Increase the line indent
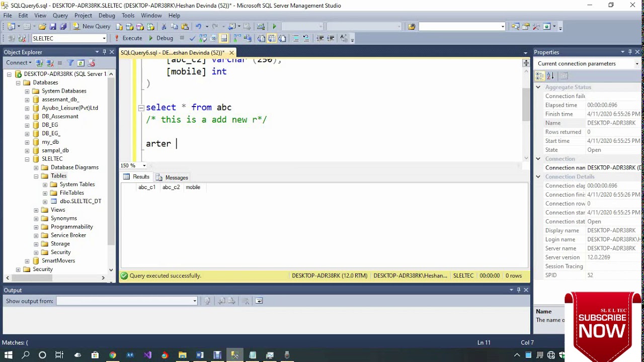 (331, 38)
